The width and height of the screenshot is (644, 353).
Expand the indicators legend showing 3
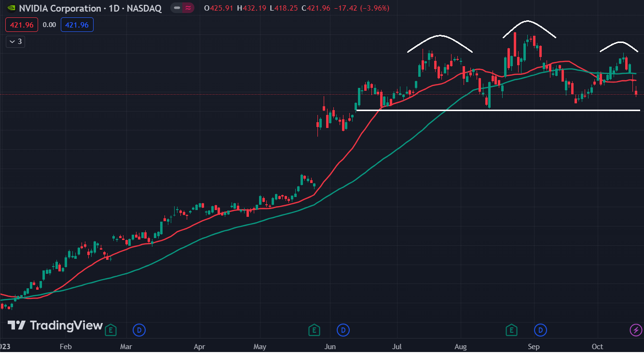pos(15,42)
